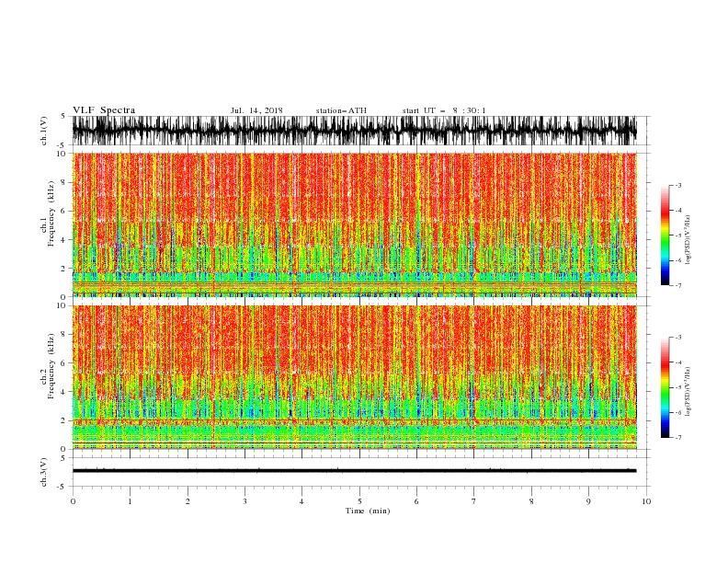The height and width of the screenshot is (563, 728).
Task: Click the ch.2 frequency axis "8" tick label
Action: point(64,335)
